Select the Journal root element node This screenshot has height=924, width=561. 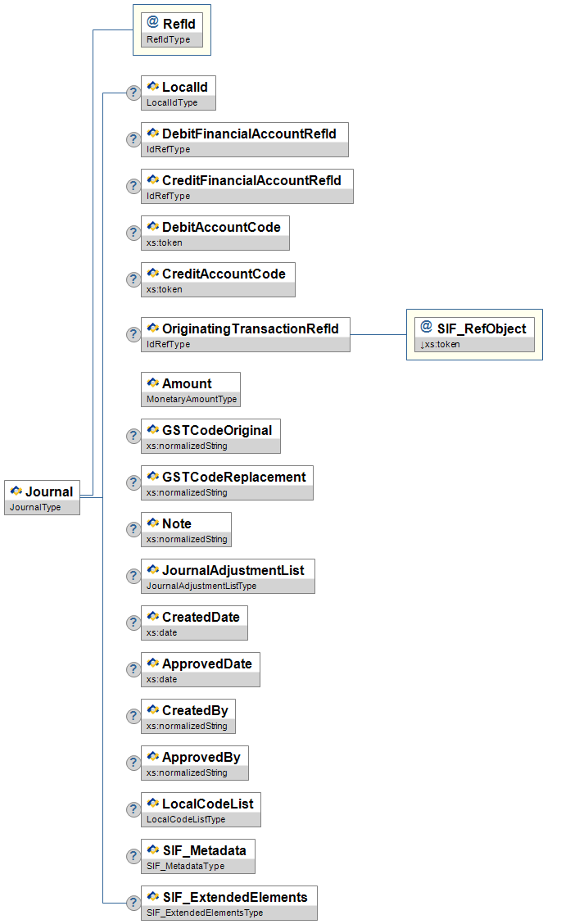(x=43, y=491)
